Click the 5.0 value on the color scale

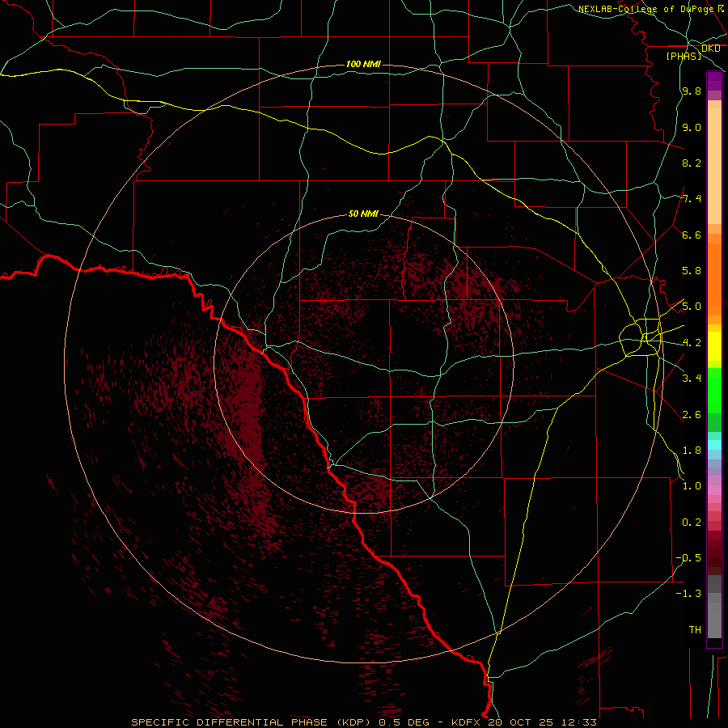[692, 307]
